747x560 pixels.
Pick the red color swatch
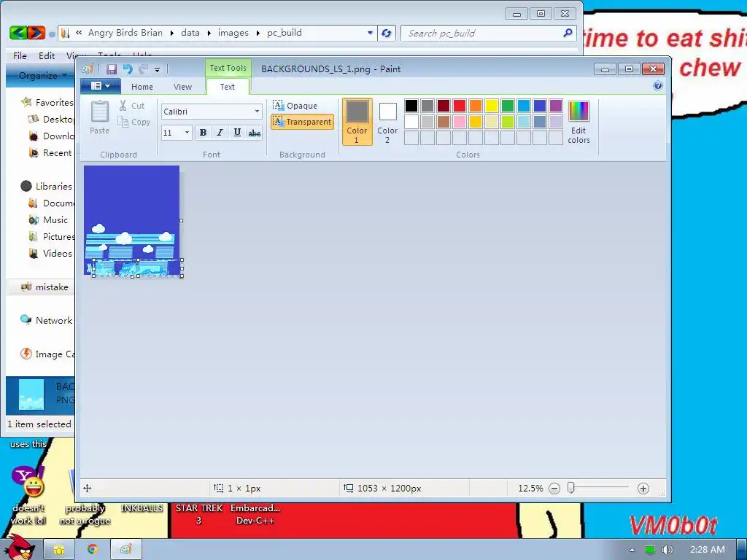pos(460,105)
